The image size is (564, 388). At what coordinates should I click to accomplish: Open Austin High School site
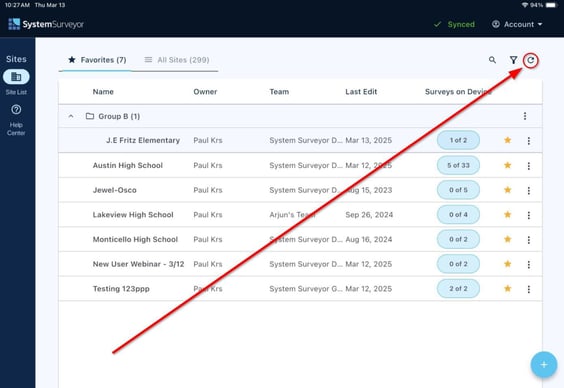coord(128,165)
